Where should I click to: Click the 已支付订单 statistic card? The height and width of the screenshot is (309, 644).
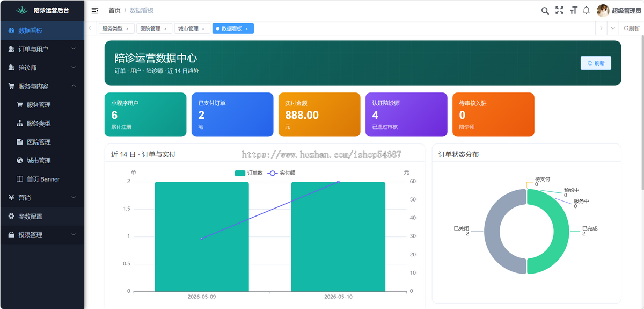click(x=232, y=114)
